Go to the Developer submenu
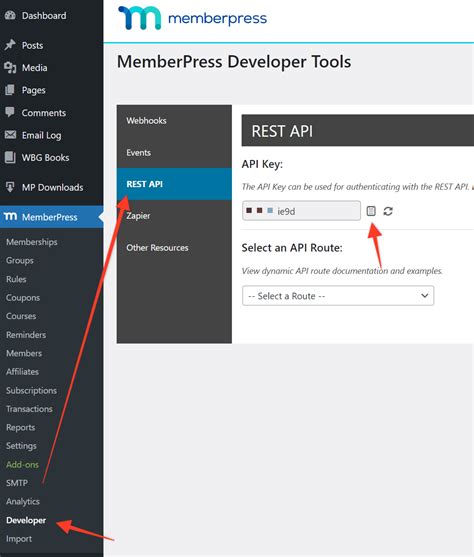Viewport: 474px width, 557px height. (26, 520)
